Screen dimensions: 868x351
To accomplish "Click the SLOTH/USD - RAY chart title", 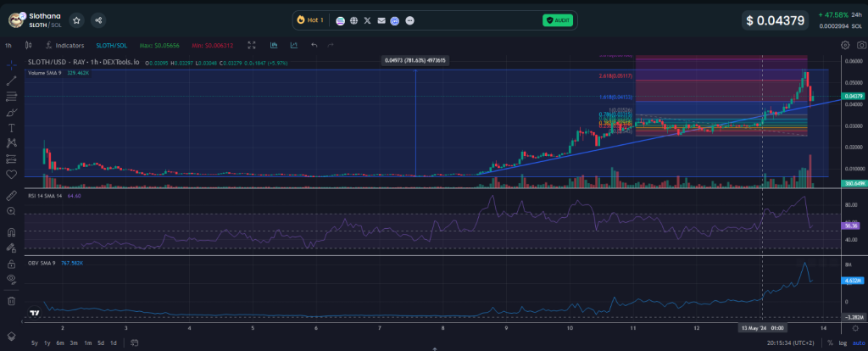I will point(84,63).
